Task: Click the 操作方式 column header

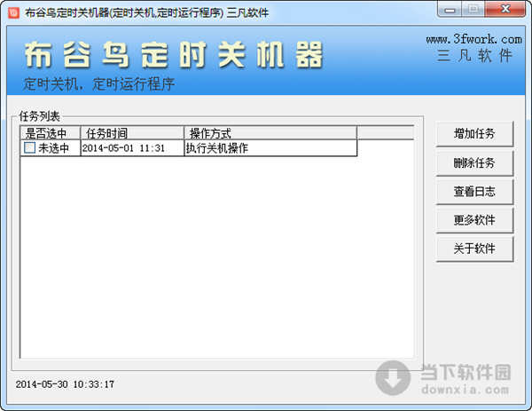Action: click(270, 133)
